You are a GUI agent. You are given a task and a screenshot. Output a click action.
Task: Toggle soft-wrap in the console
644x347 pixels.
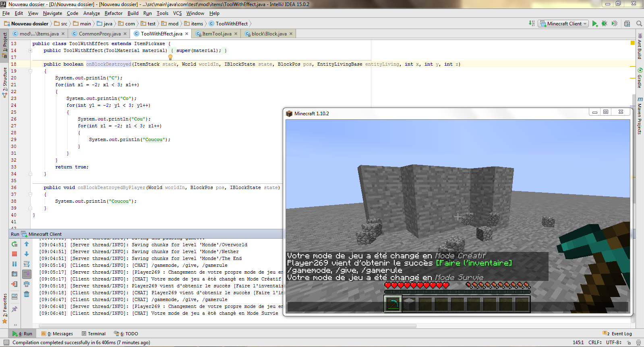tap(27, 264)
